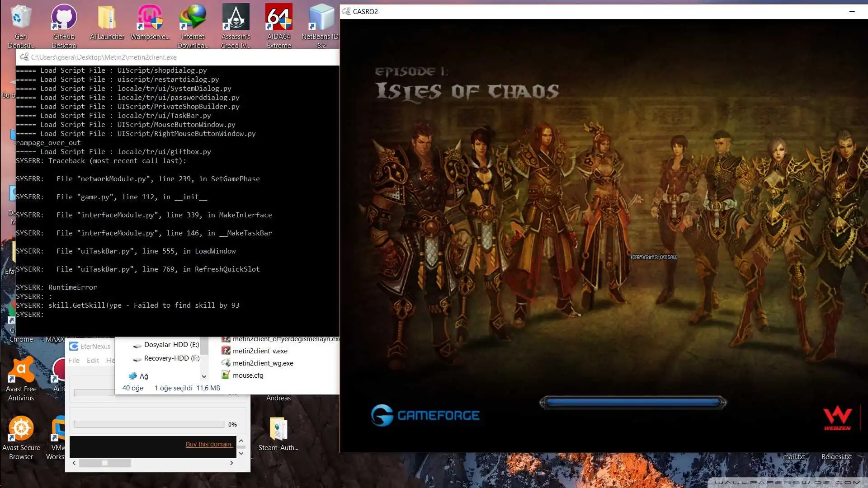Image resolution: width=868 pixels, height=488 pixels.
Task: Select the 'mouse.cfg' file name
Action: pyautogui.click(x=248, y=375)
